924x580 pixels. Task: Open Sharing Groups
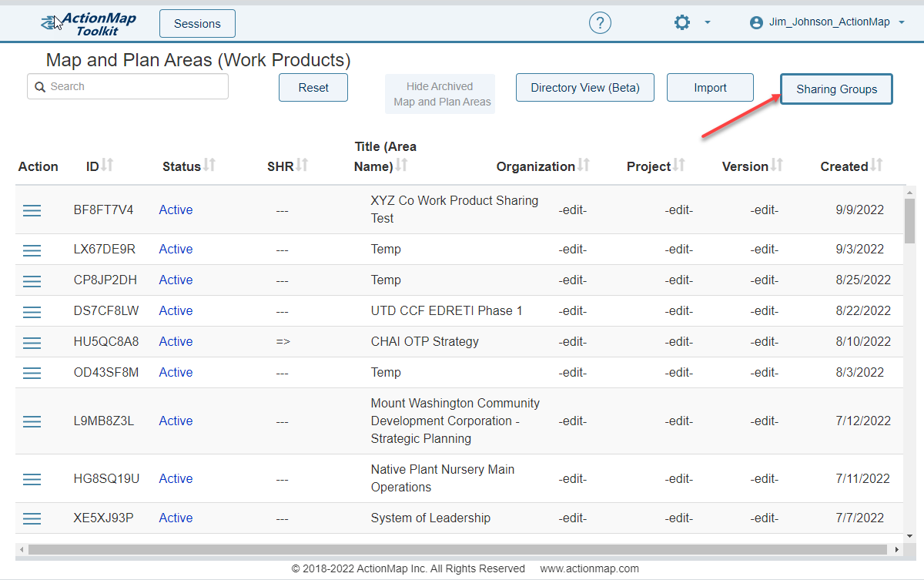pos(836,89)
